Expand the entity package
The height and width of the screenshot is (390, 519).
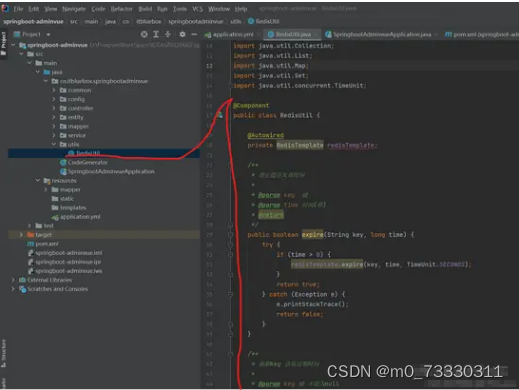tap(54, 117)
